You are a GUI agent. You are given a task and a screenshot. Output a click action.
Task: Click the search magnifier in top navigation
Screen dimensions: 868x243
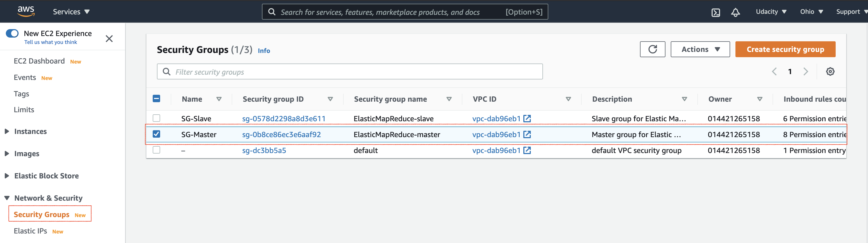coord(271,11)
